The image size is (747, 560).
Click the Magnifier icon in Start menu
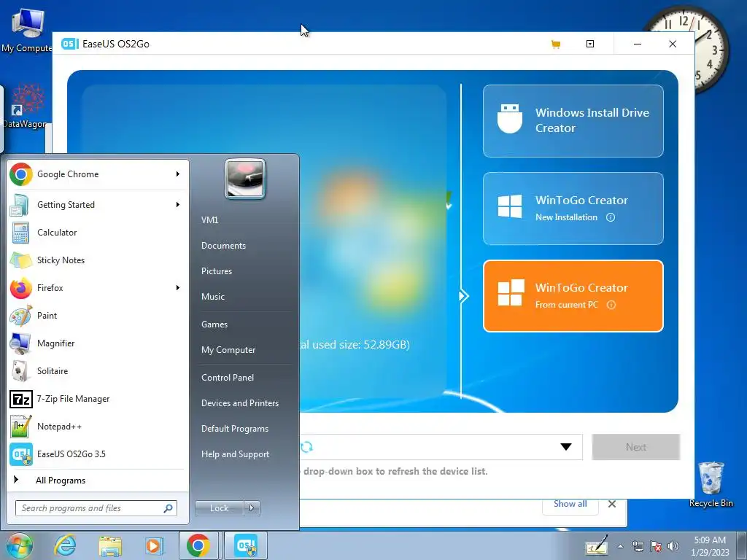[x=21, y=343]
